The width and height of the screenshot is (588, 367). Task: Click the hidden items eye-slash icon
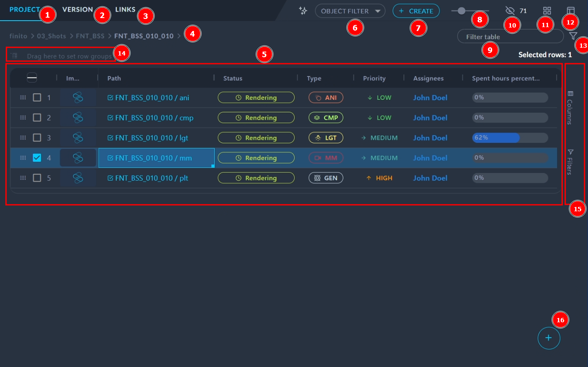[510, 11]
